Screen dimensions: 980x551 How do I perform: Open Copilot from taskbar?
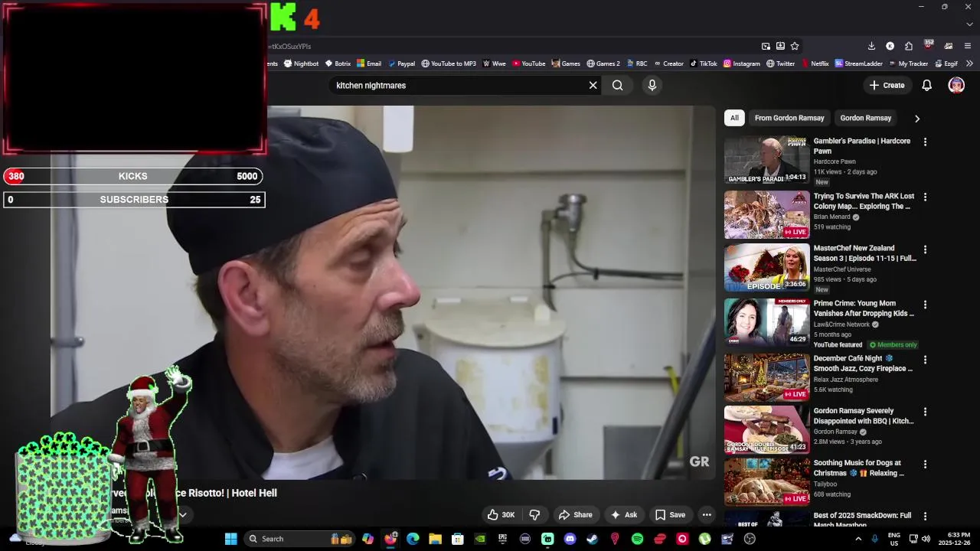point(367,539)
